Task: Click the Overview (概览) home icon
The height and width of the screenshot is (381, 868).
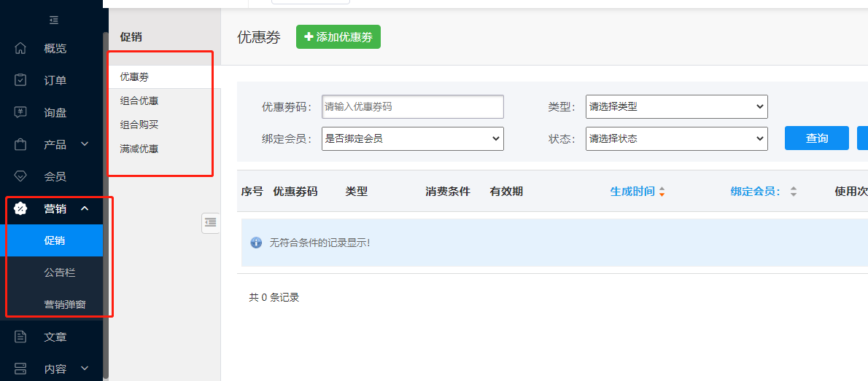Action: tap(20, 49)
